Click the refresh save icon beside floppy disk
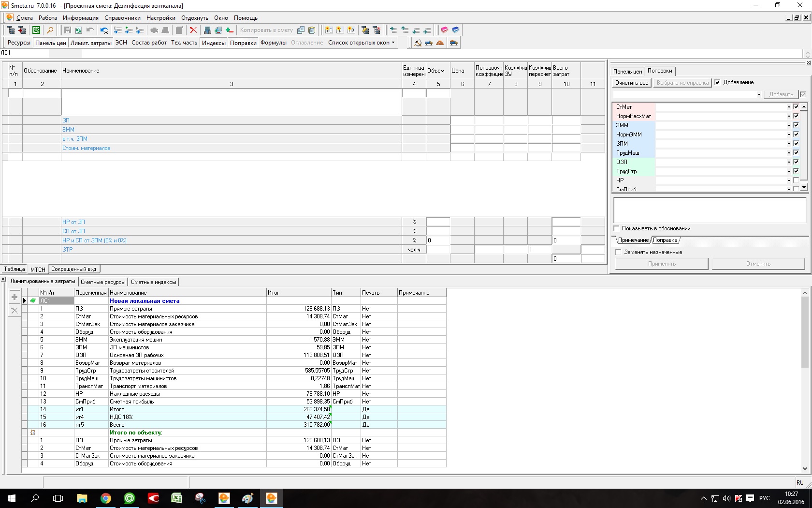The height and width of the screenshot is (508, 812). point(78,30)
